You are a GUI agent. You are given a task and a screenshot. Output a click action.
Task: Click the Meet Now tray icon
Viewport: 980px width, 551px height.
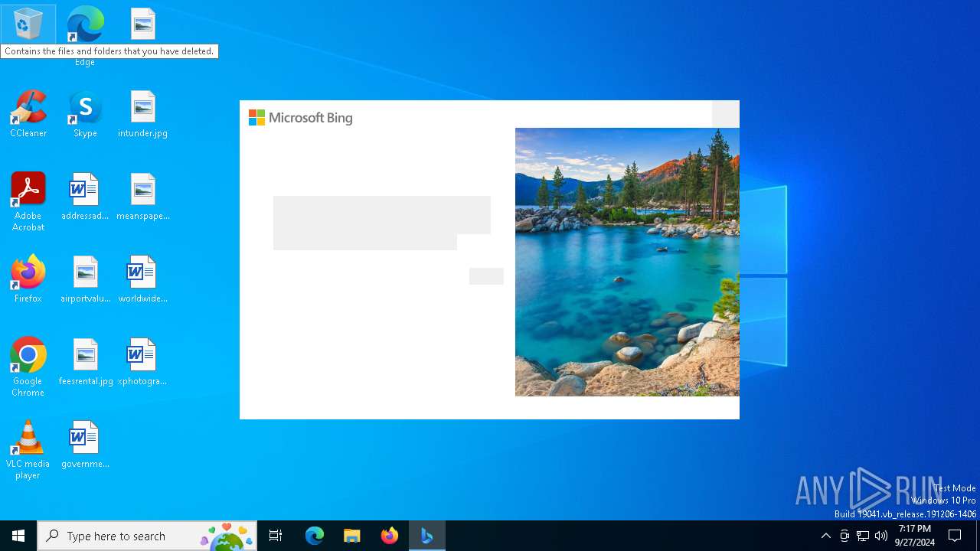(x=844, y=536)
